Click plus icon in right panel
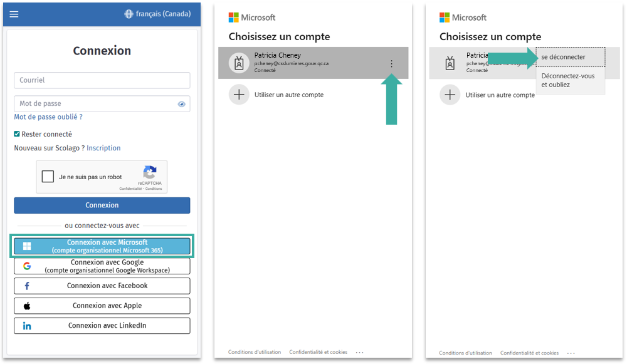 [x=450, y=95]
